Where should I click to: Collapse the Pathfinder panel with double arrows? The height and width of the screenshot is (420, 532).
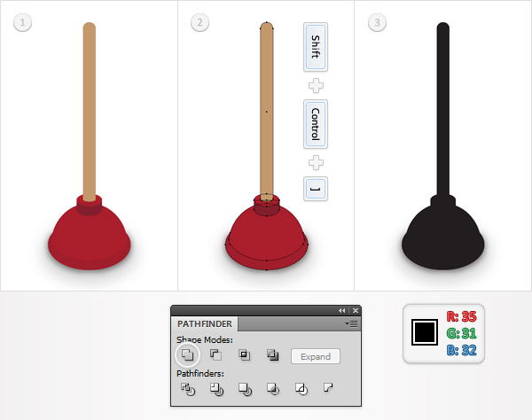coord(341,310)
